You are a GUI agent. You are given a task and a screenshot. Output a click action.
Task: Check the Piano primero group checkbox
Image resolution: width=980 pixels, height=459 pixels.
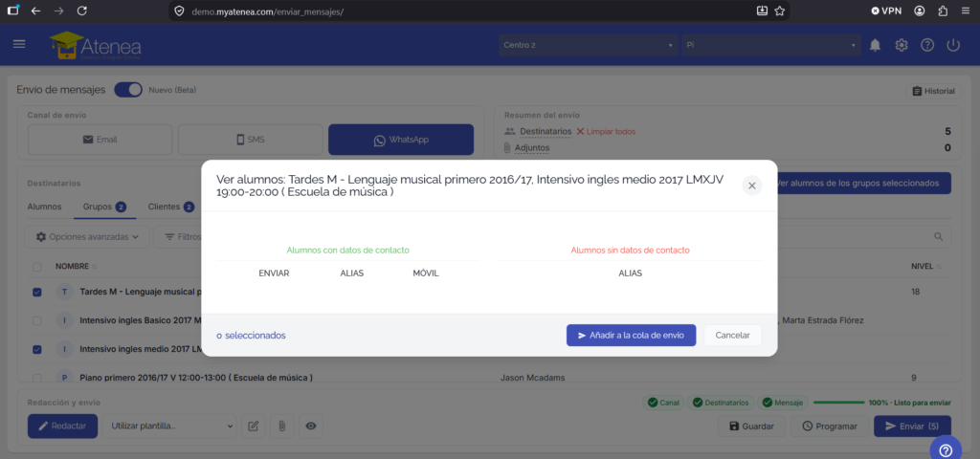point(37,378)
